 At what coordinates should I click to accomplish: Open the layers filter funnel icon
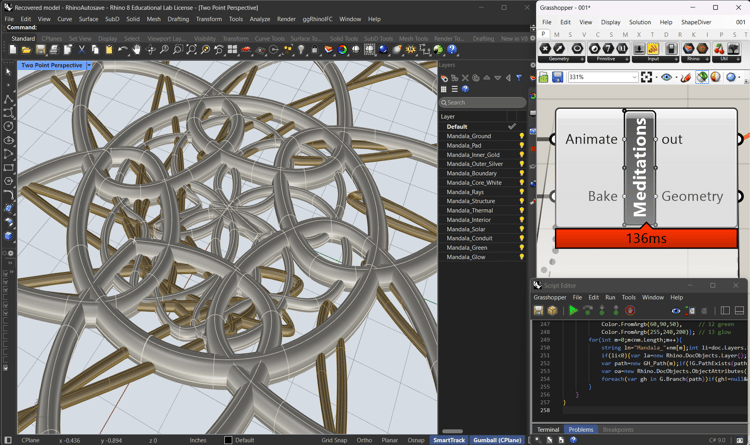[518, 78]
